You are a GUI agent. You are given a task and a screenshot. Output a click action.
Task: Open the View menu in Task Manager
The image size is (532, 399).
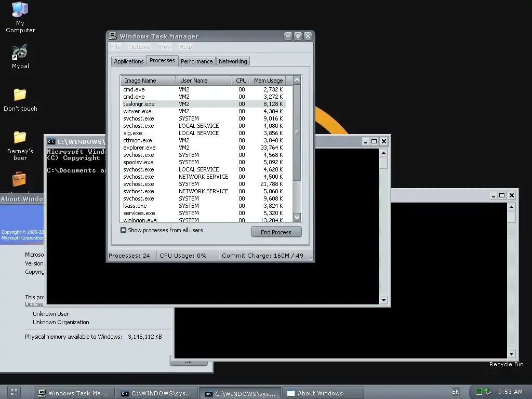(165, 47)
